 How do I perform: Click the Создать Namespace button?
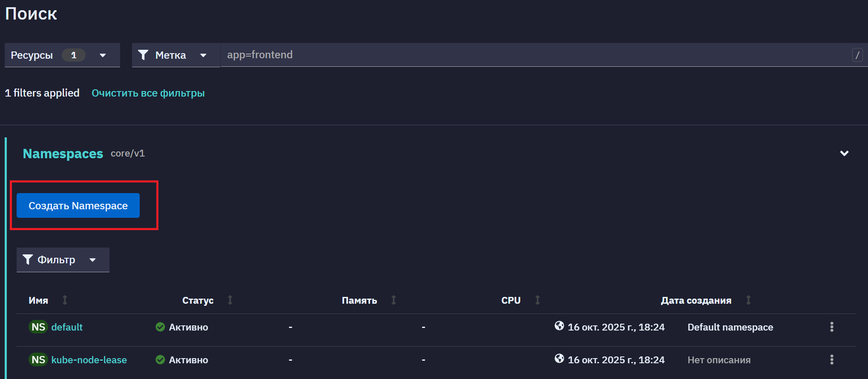tap(78, 205)
